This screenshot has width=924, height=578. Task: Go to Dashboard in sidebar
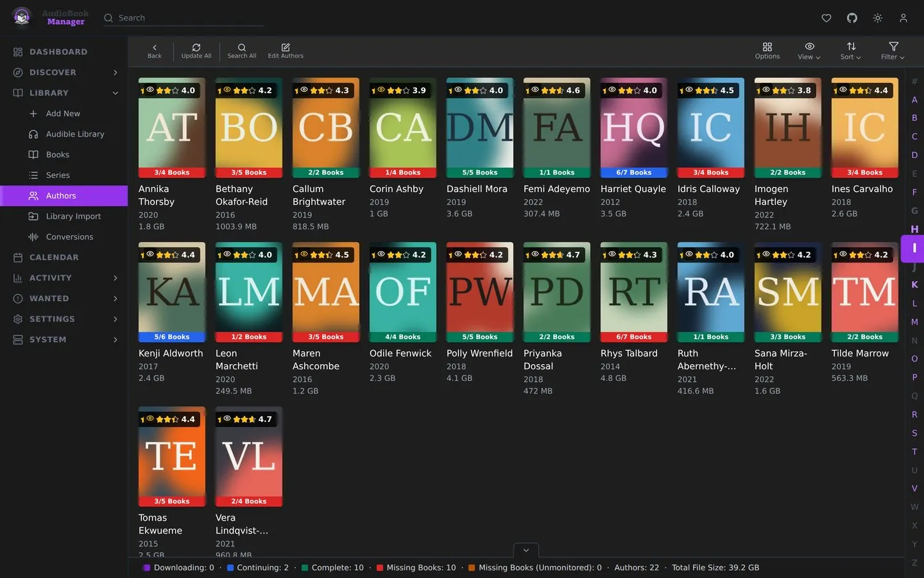click(x=58, y=52)
